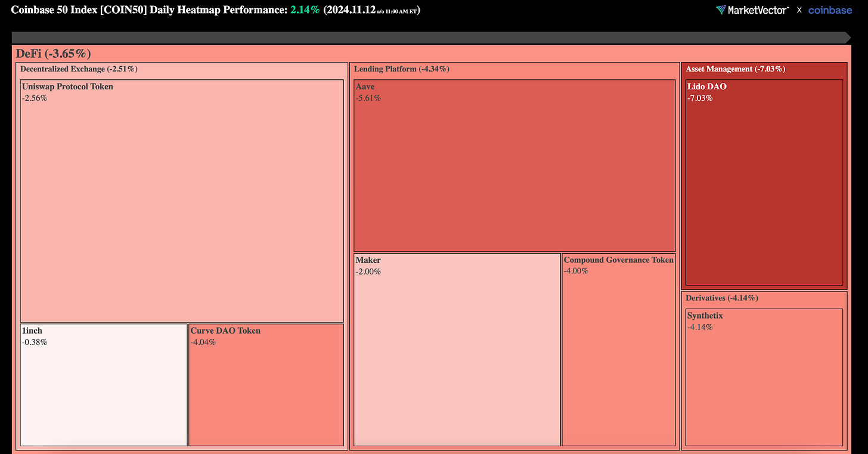The image size is (868, 454).
Task: Click the -4.04% value under Curve DAO Token
Action: click(203, 342)
